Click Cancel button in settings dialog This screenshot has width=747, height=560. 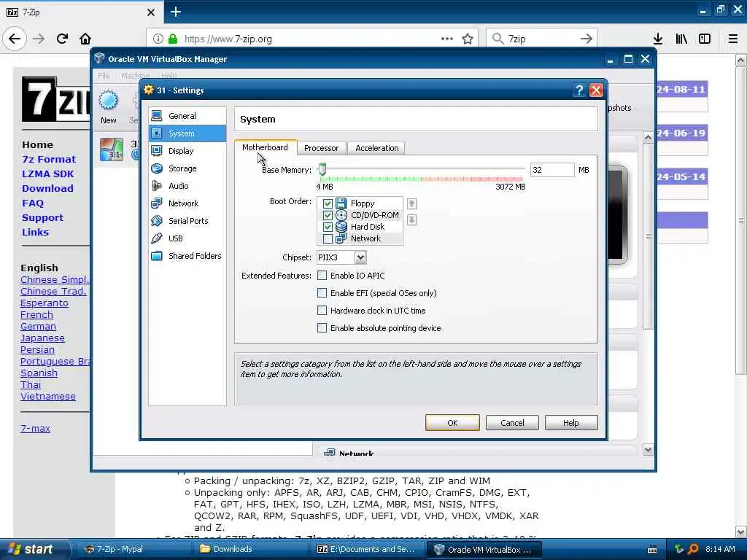click(512, 423)
